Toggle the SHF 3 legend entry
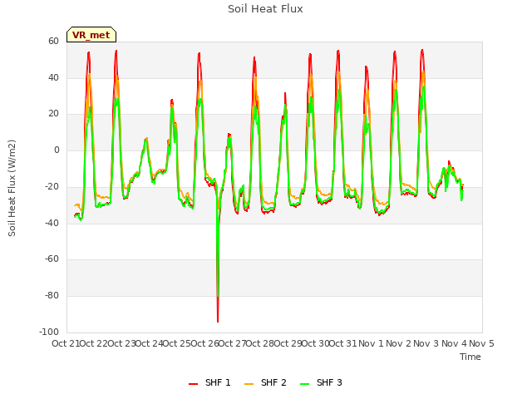This screenshot has width=532, height=399. [x=322, y=382]
